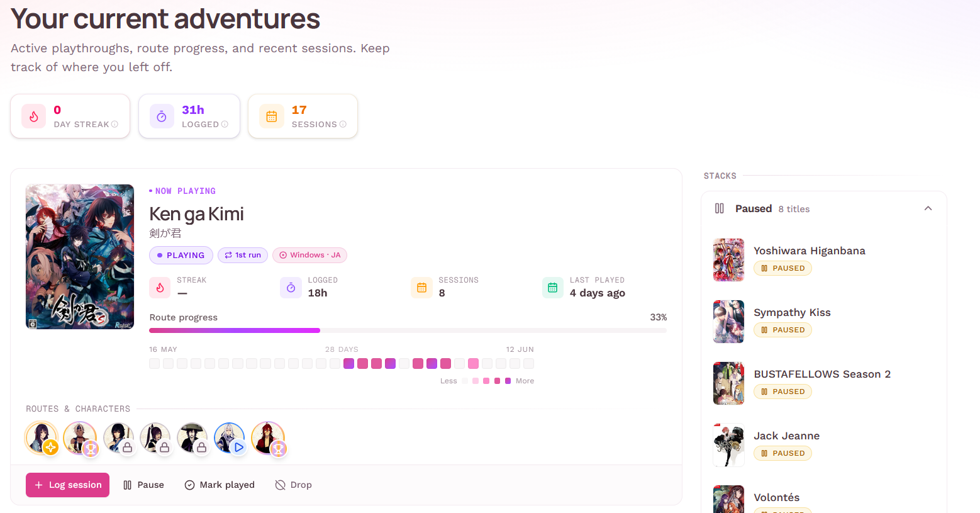Click the info icon next to 17 SESSIONS
980x513 pixels.
click(x=343, y=125)
